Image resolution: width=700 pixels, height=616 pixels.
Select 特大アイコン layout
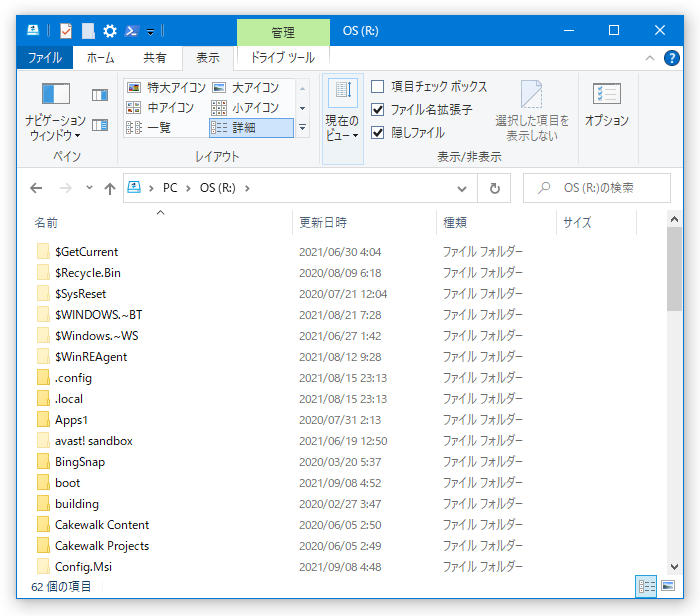click(166, 87)
